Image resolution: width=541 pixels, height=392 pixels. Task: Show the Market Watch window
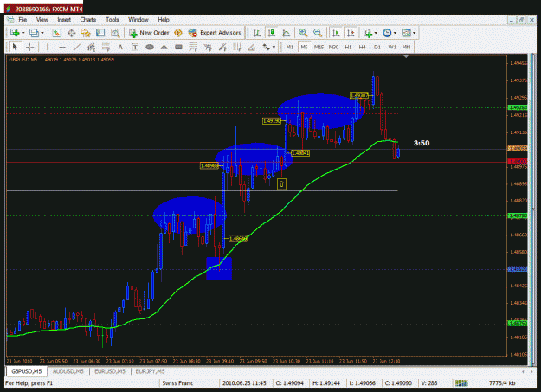click(x=56, y=33)
